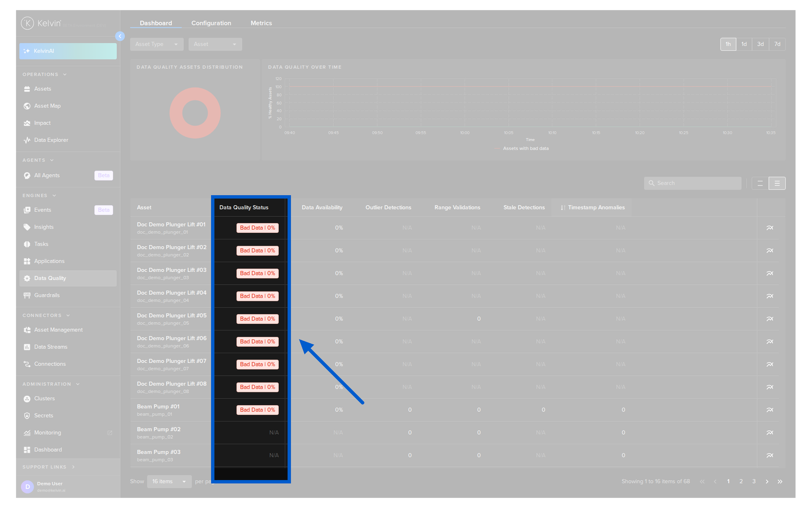Open the KelvinAI assistant button
The image size is (812, 508).
tap(68, 51)
